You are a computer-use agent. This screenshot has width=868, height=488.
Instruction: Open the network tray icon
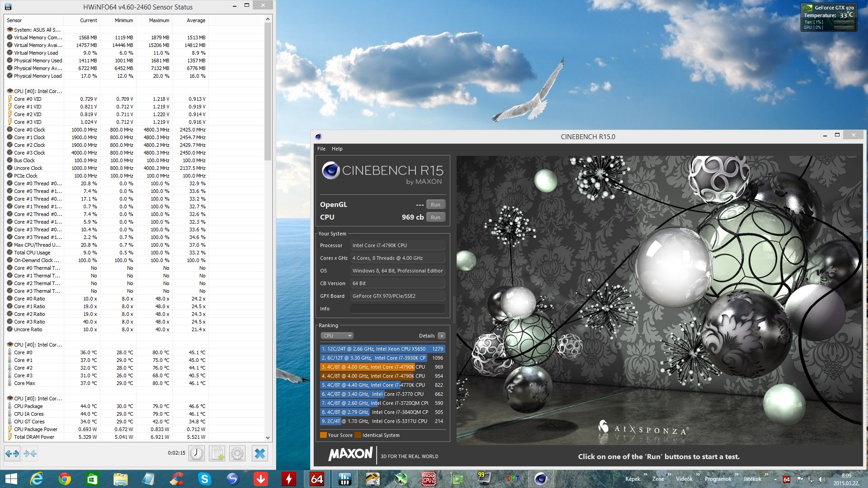tap(811, 479)
